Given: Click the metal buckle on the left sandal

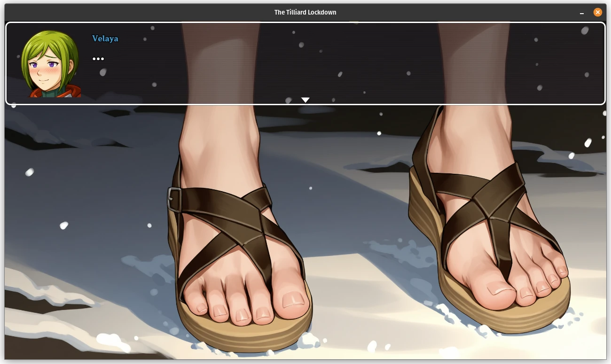Looking at the screenshot, I should pos(174,199).
